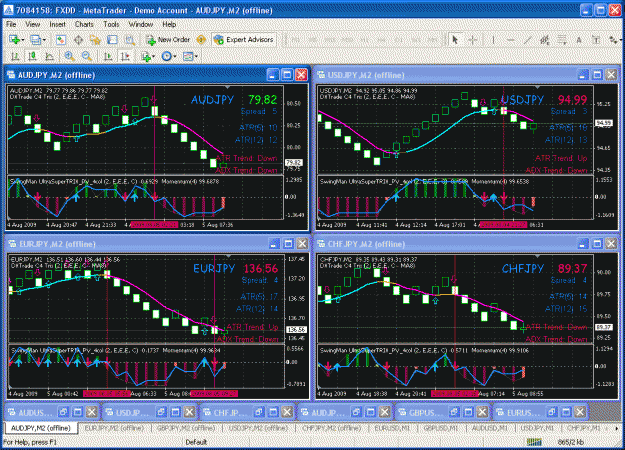This screenshot has height=450, width=625.
Task: Activate the USDJPY,M2 (offline) window title bar
Action: pyautogui.click(x=467, y=75)
